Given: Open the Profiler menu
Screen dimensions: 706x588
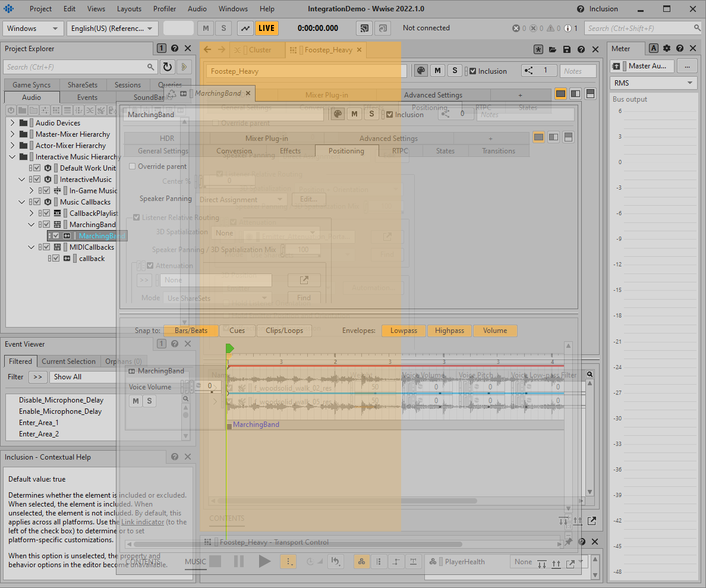Looking at the screenshot, I should (164, 9).
